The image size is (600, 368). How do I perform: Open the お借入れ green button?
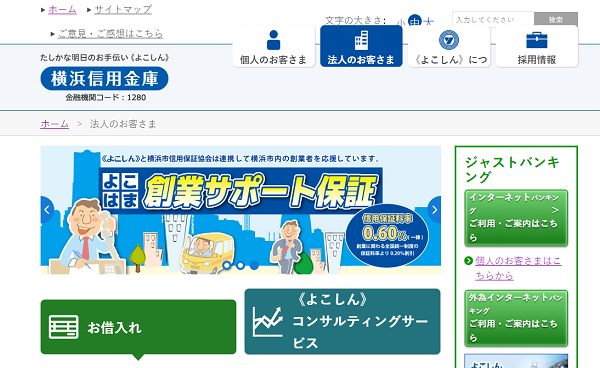click(138, 327)
